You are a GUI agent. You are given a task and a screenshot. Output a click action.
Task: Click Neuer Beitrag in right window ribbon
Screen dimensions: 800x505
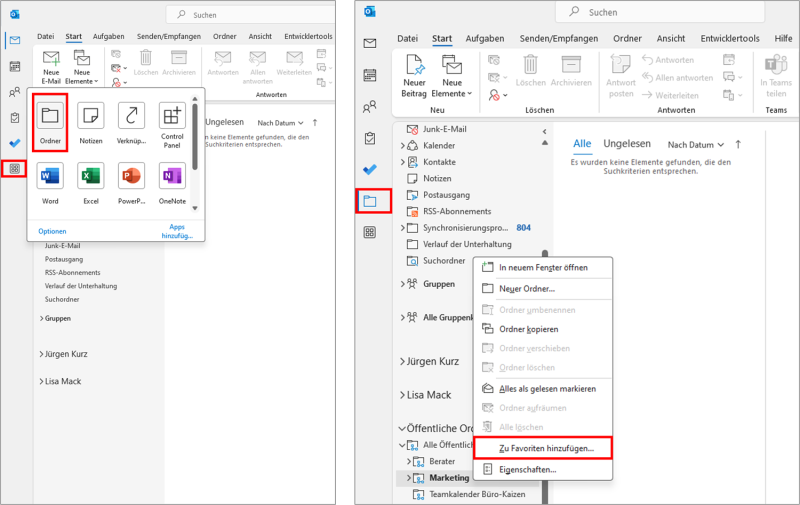pos(414,77)
